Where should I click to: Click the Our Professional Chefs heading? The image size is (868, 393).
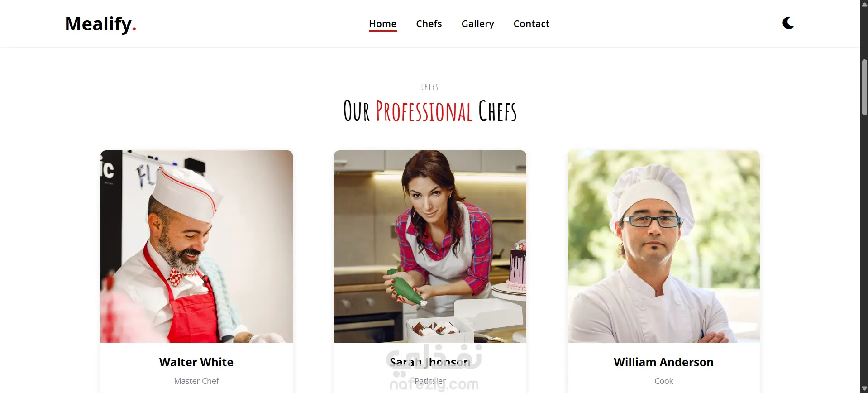tap(430, 111)
